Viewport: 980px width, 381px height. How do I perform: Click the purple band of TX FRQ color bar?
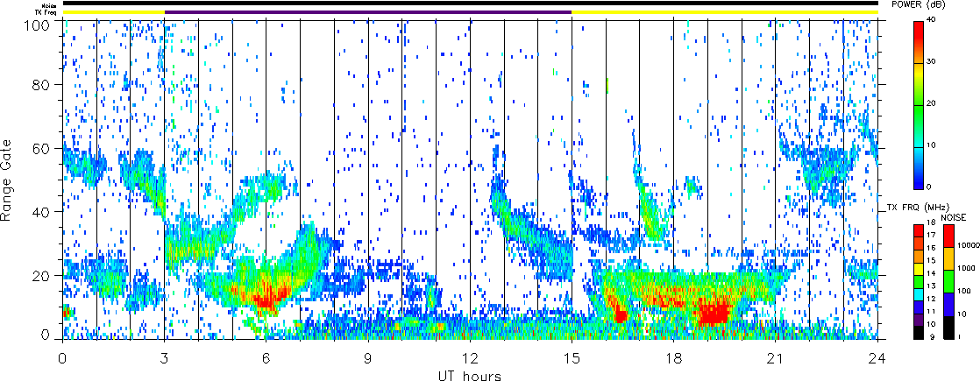pyautogui.click(x=919, y=319)
